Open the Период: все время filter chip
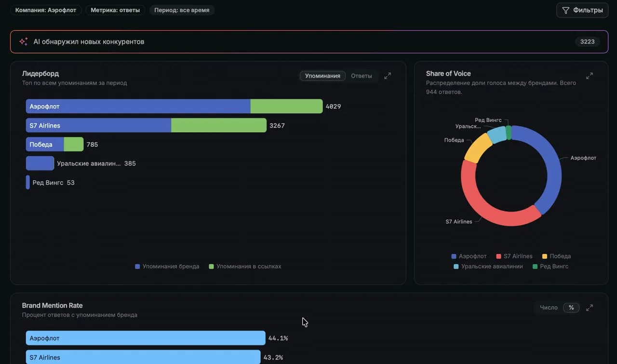Image resolution: width=617 pixels, height=364 pixels. (x=182, y=10)
